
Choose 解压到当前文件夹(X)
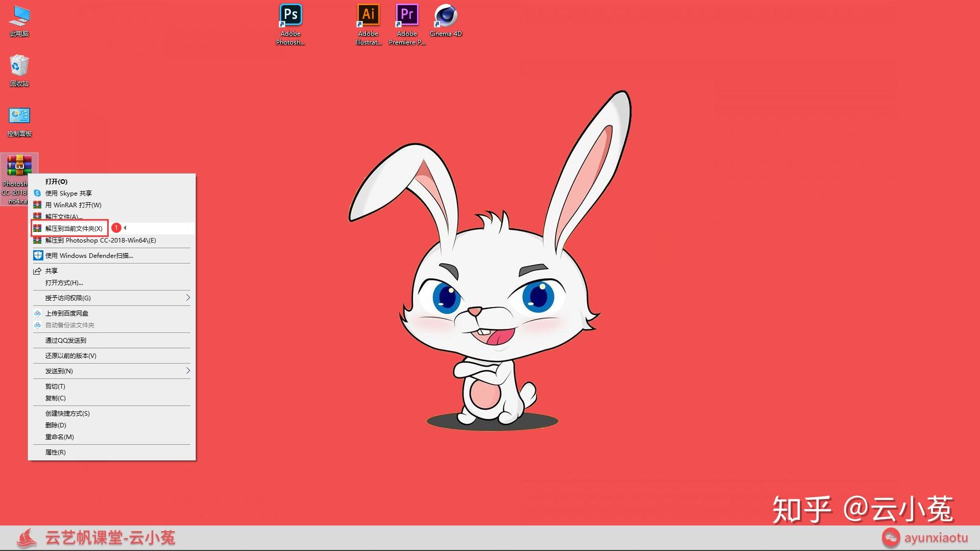pyautogui.click(x=112, y=228)
